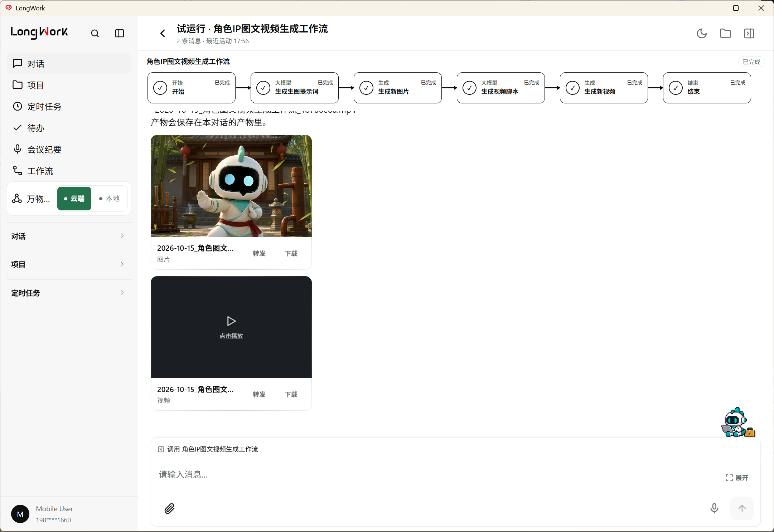This screenshot has height=532, width=774.
Task: Click 展开 to expand the input box
Action: point(737,478)
